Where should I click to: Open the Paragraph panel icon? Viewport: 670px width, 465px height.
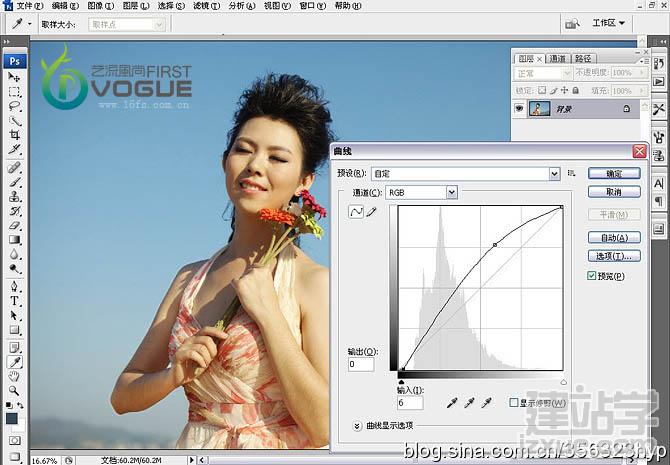658,201
